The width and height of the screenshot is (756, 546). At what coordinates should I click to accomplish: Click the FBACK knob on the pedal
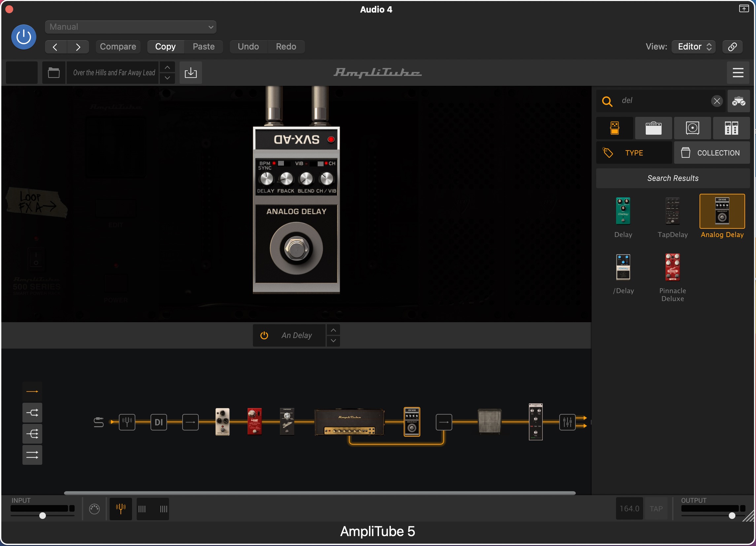[286, 179]
